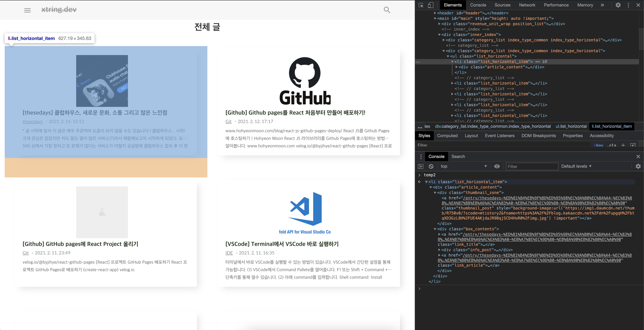Open DevTools settings gear icon
This screenshot has height=330, width=644.
tap(618, 5)
